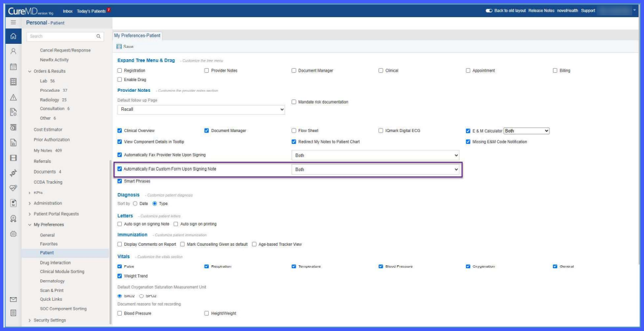Open the mail envelope sidebar icon
Viewport: 644px width, 331px height.
[x=13, y=300]
